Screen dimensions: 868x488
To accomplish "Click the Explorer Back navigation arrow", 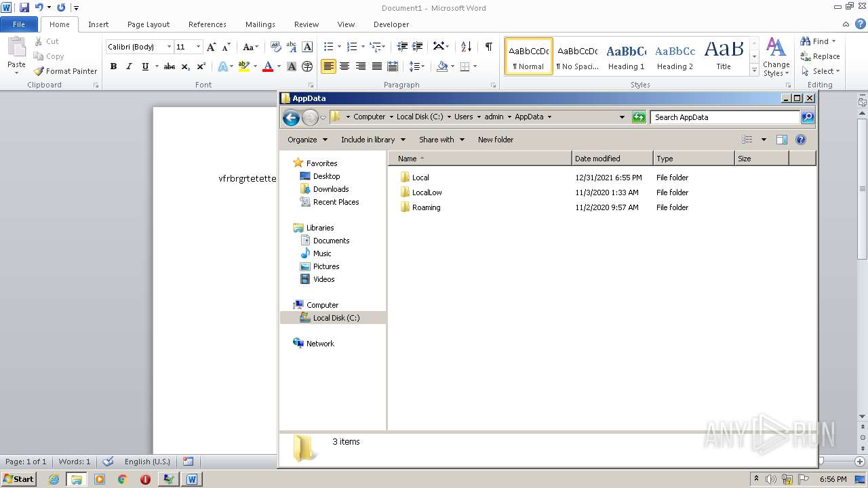I will pos(291,117).
